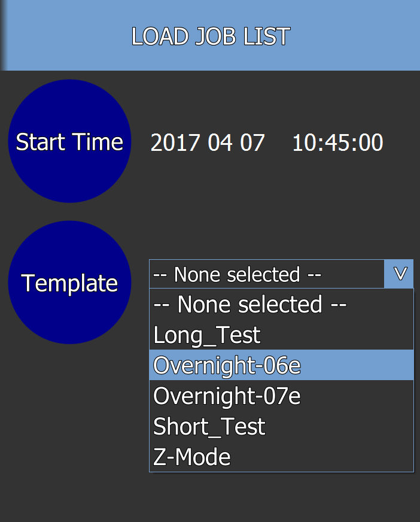Viewport: 420px width, 522px height.
Task: Select the Long_Test template
Action: (x=282, y=335)
